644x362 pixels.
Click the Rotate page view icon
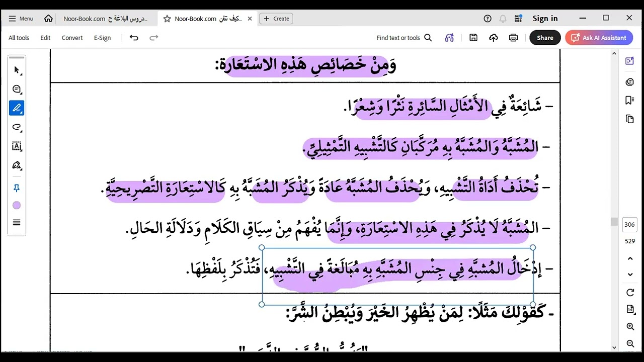[630, 293]
